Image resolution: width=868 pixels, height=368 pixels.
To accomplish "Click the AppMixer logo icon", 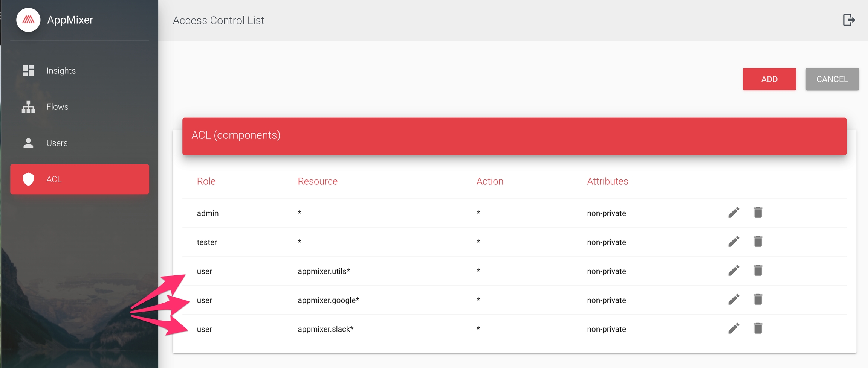I will click(x=28, y=20).
